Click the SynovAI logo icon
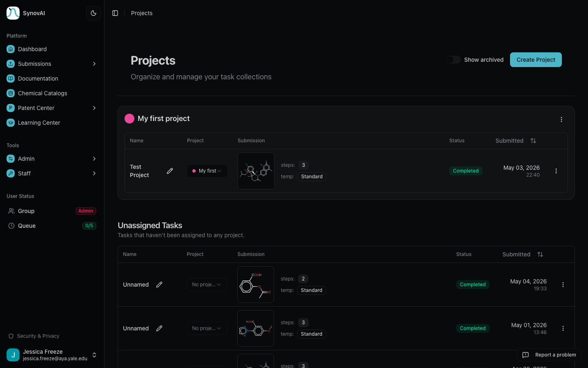Screen dimensions: 588x368 (13, 13)
